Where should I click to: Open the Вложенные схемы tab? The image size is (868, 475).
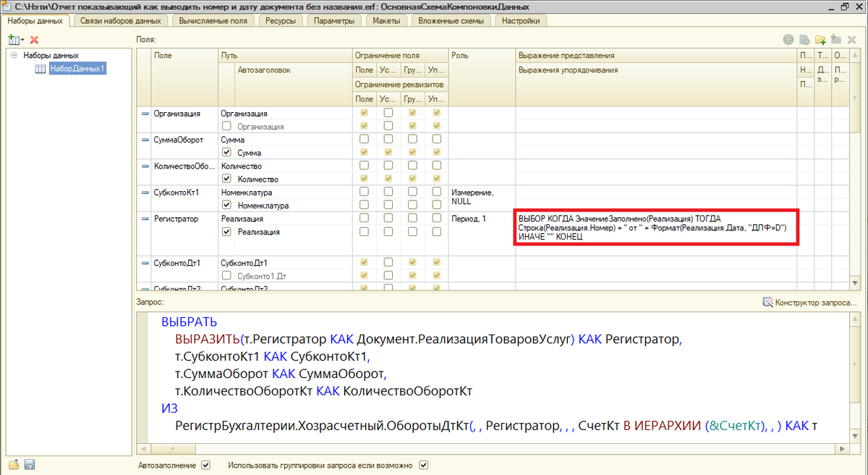coord(451,21)
